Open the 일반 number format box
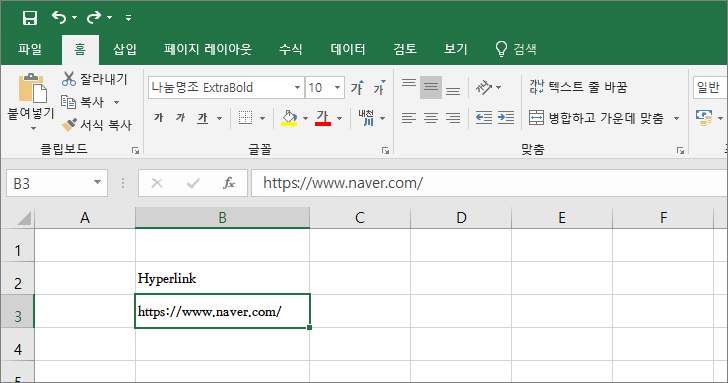 click(709, 88)
